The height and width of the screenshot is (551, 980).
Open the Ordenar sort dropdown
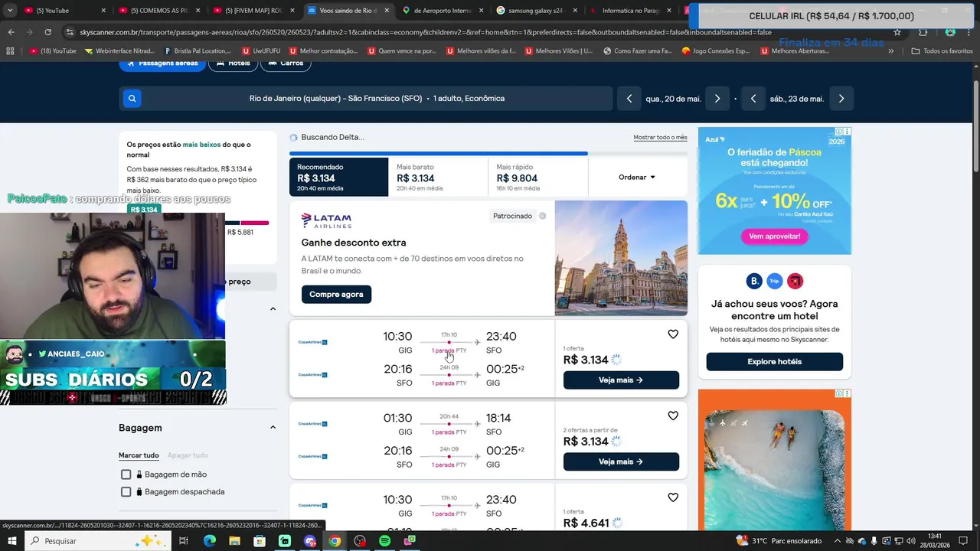[x=637, y=177]
